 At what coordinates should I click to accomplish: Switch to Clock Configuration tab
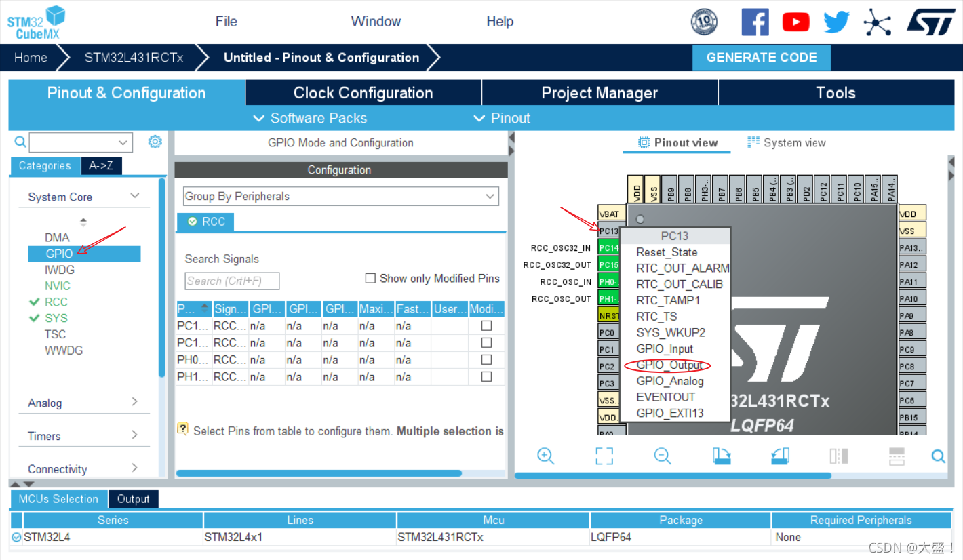[363, 93]
